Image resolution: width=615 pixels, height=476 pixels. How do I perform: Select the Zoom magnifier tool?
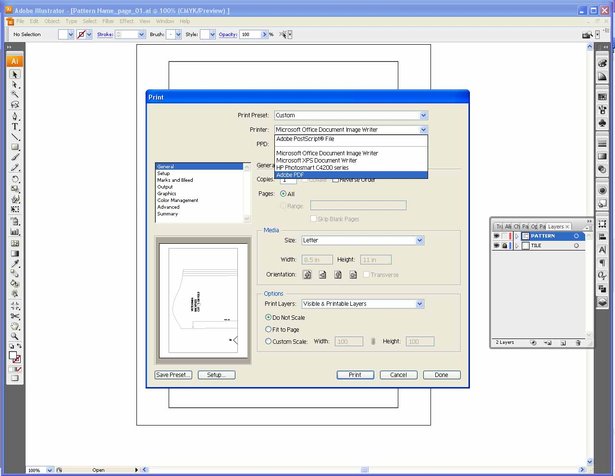coord(15,336)
